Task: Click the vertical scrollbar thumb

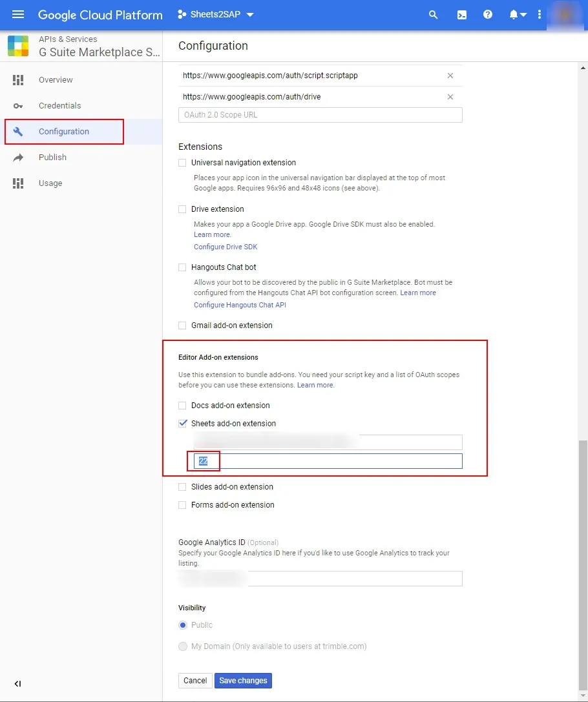Action: (583, 565)
